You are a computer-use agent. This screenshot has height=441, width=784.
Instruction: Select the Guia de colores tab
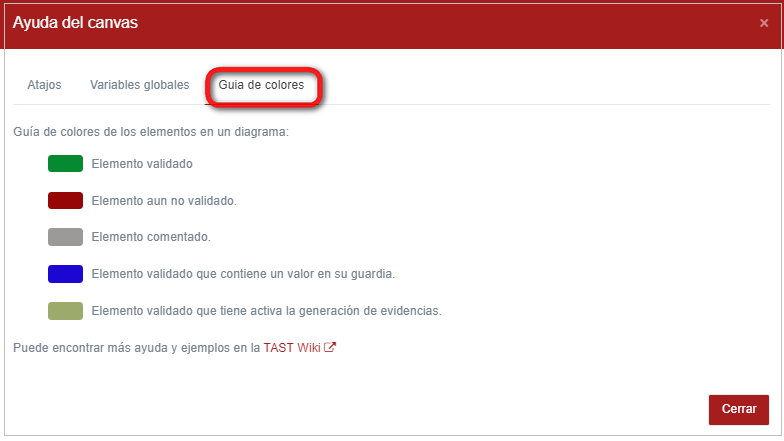261,85
